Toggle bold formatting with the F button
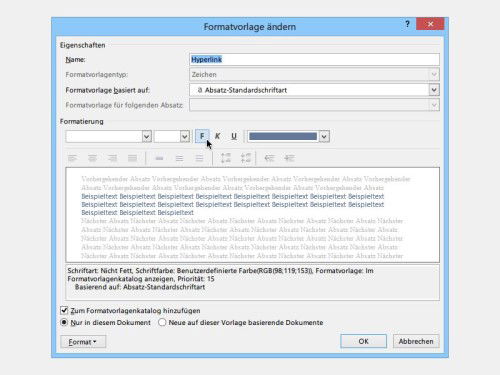The height and width of the screenshot is (375, 500). pos(202,136)
